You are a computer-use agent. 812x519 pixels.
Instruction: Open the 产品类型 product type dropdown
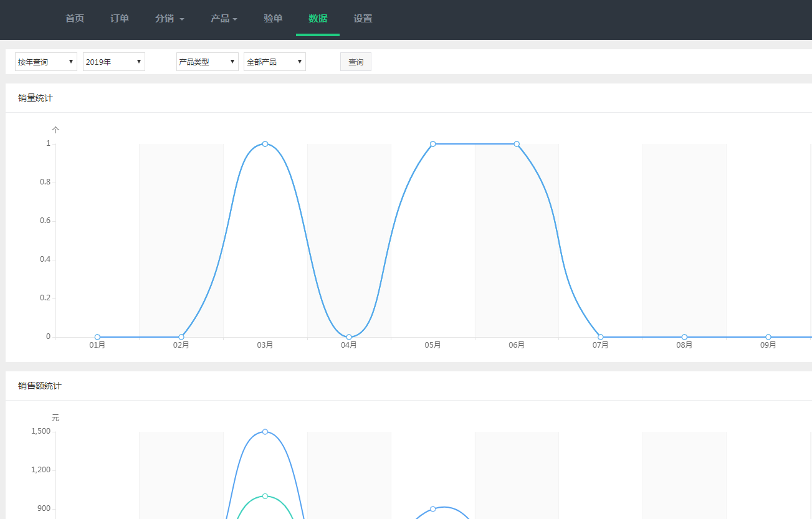(208, 62)
